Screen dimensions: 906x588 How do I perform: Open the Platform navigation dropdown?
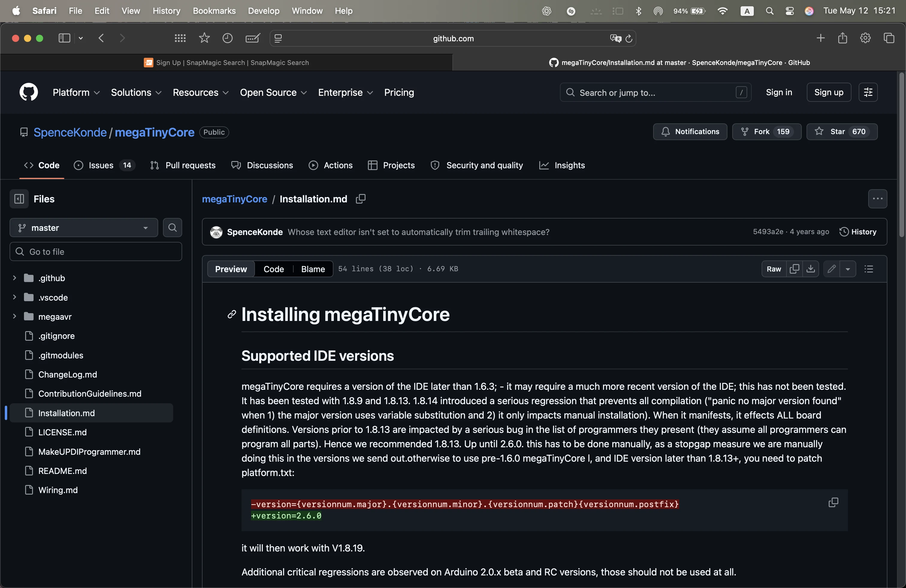[x=76, y=93]
